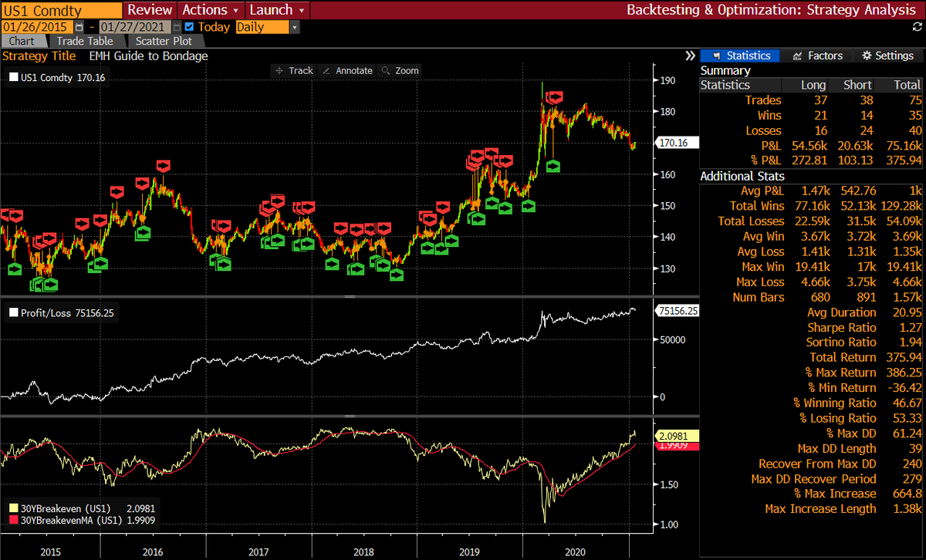Collapse the panel using the double-chevron button
Viewport: 926px width, 560px height.
[689, 55]
